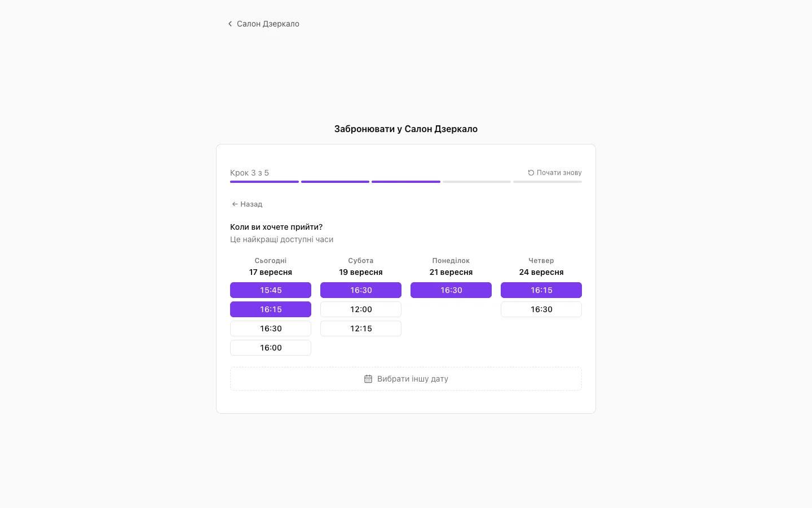Pick the 12:15 slot on Субота

pyautogui.click(x=361, y=329)
